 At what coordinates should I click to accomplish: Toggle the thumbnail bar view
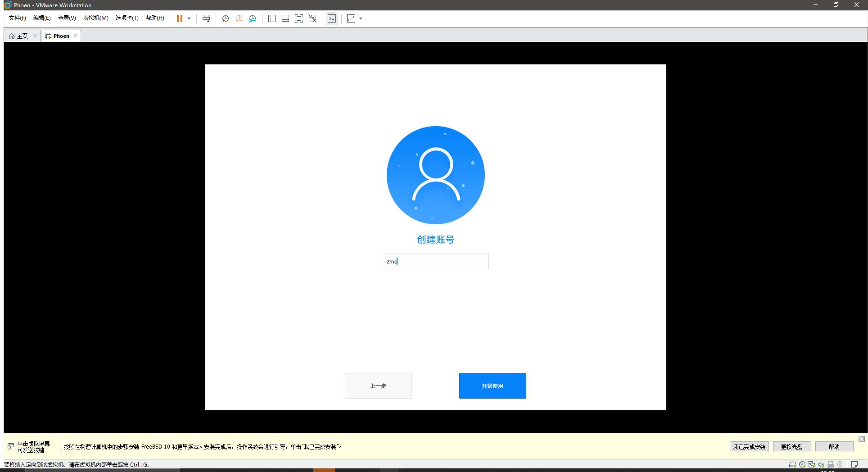(285, 18)
